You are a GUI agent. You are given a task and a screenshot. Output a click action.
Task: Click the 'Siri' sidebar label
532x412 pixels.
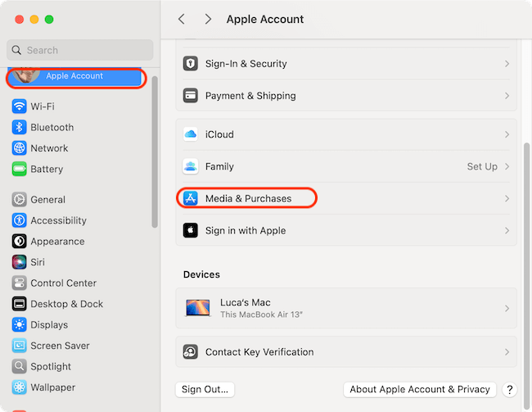coord(38,262)
